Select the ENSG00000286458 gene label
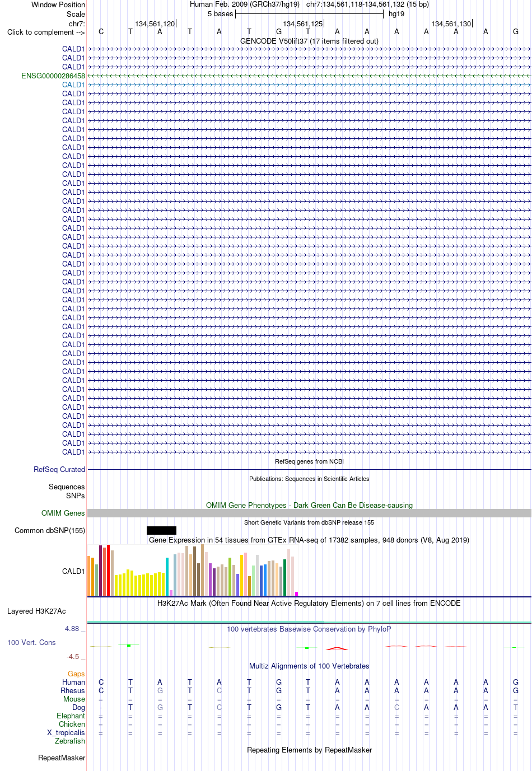The height and width of the screenshot is (771, 532). [53, 76]
